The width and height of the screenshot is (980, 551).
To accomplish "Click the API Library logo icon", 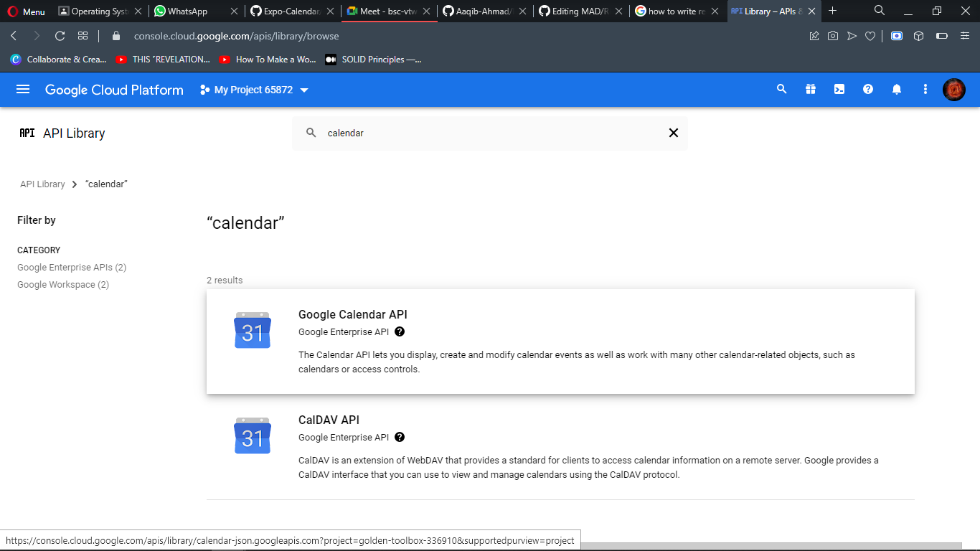I will coord(27,133).
